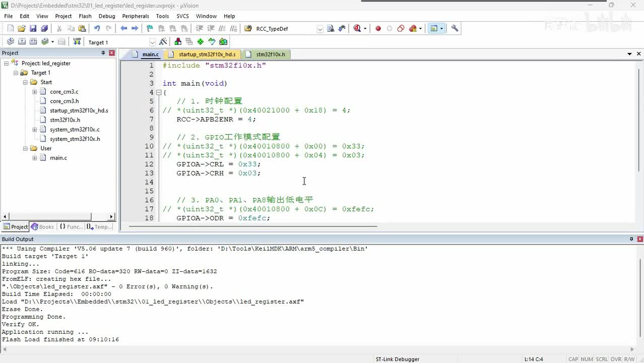Open the Target 1 selection dropdown

tap(152, 42)
